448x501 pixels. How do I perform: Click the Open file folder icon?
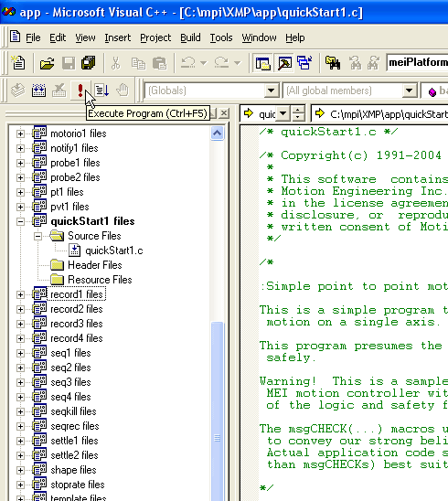(47, 63)
